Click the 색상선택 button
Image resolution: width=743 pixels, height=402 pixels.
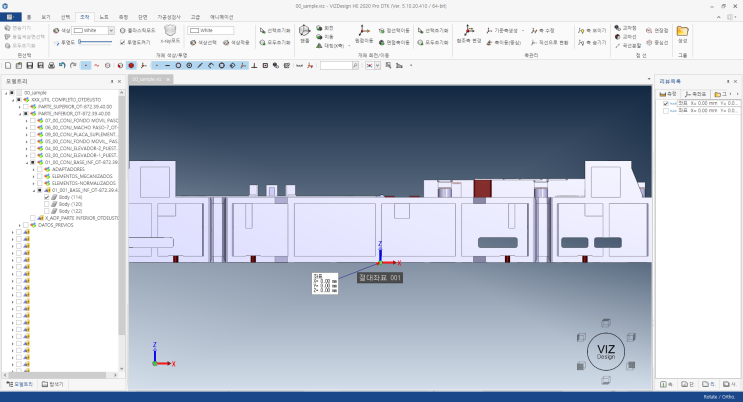203,43
